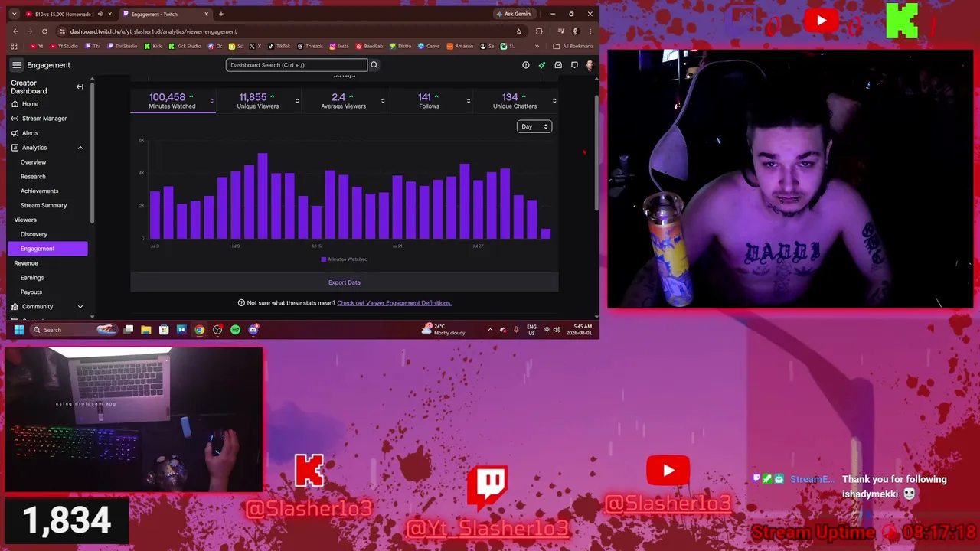
Task: Open the Viewer Engagement Definitions link
Action: click(x=394, y=303)
